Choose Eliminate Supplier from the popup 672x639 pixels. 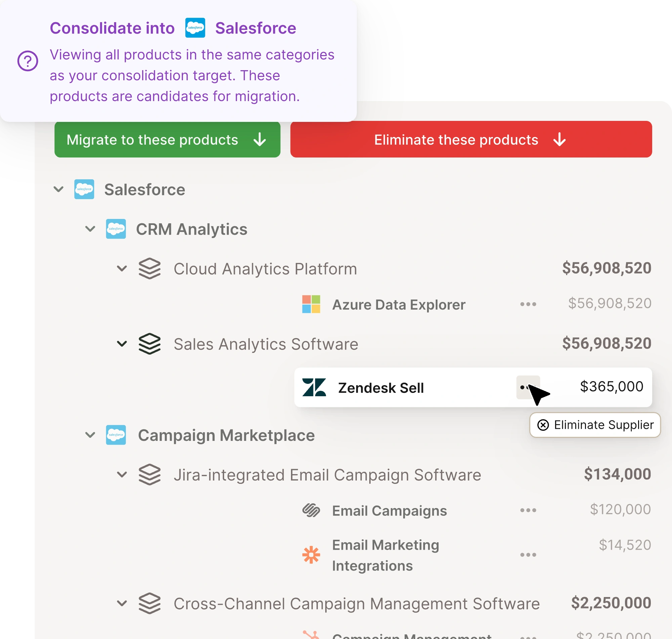(x=595, y=425)
